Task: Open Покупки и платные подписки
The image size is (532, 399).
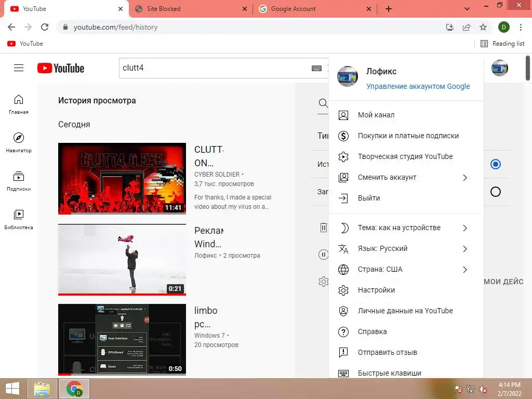Action: coord(406,136)
